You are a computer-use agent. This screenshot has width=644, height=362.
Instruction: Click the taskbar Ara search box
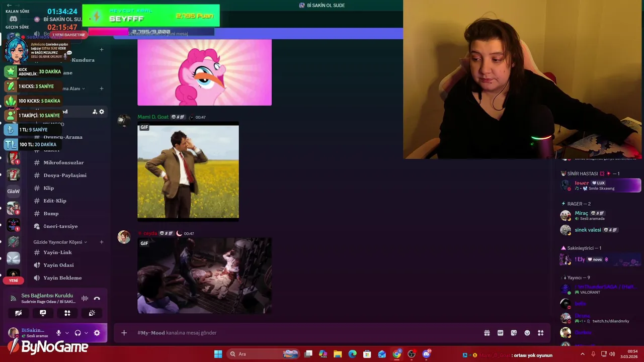point(263,354)
